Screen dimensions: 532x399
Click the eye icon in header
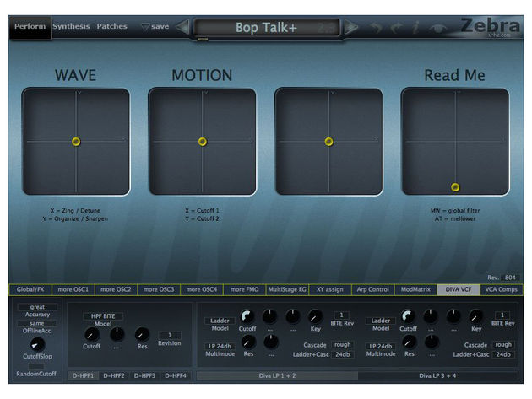438,29
